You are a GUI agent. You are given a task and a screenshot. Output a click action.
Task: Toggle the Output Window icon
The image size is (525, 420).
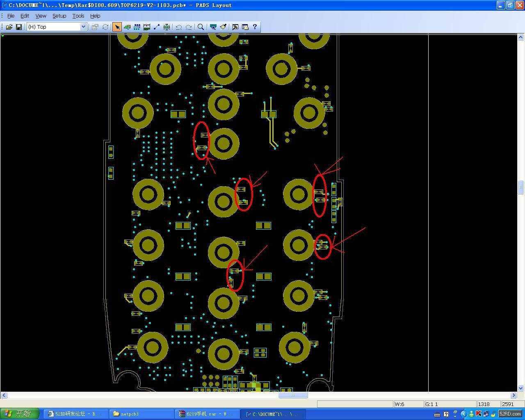pos(235,27)
